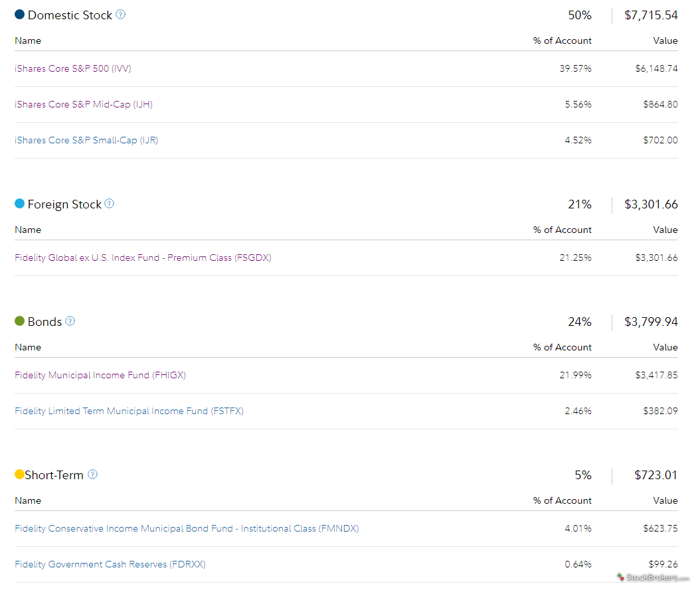Open Fidelity Limited Term Municipal Income Fund link

pyautogui.click(x=129, y=411)
